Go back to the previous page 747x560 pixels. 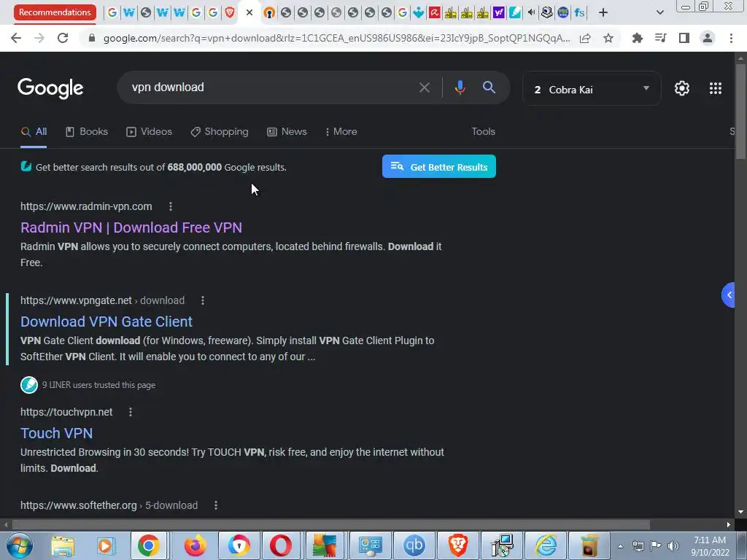click(16, 38)
